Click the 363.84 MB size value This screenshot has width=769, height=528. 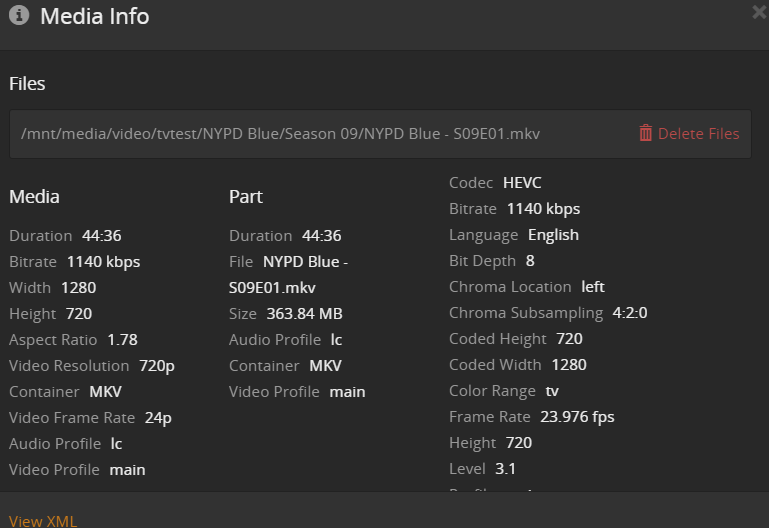coord(303,314)
